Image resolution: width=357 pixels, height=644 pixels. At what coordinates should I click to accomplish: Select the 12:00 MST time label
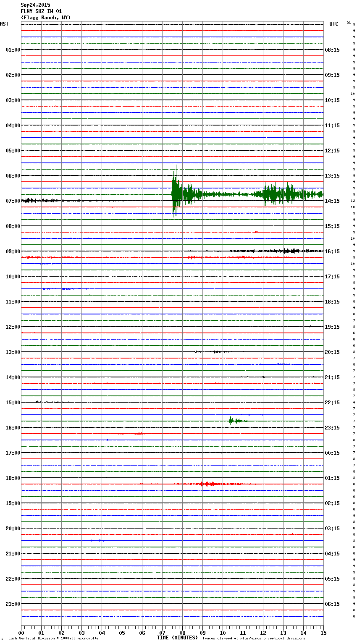[x=13, y=327]
